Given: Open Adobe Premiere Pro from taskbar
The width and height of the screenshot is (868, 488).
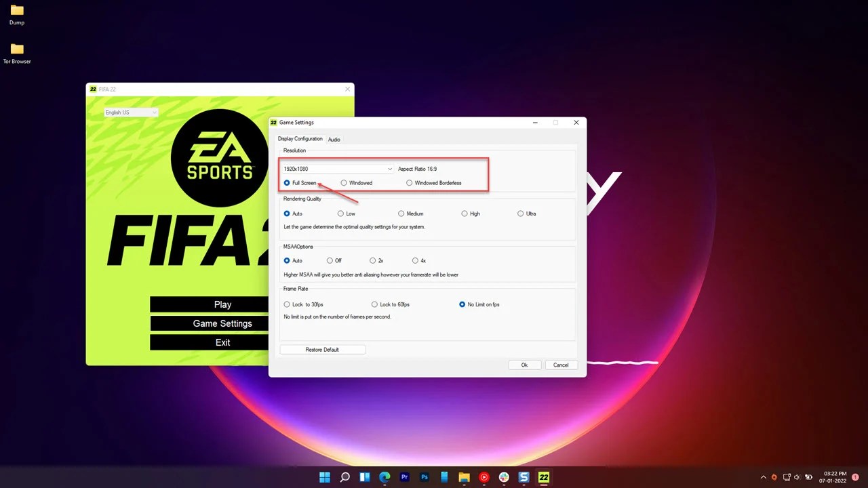Looking at the screenshot, I should (404, 477).
